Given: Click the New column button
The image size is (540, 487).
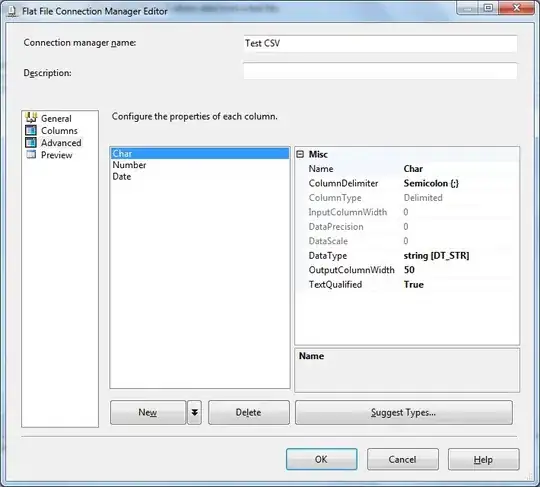Looking at the screenshot, I should point(148,412).
